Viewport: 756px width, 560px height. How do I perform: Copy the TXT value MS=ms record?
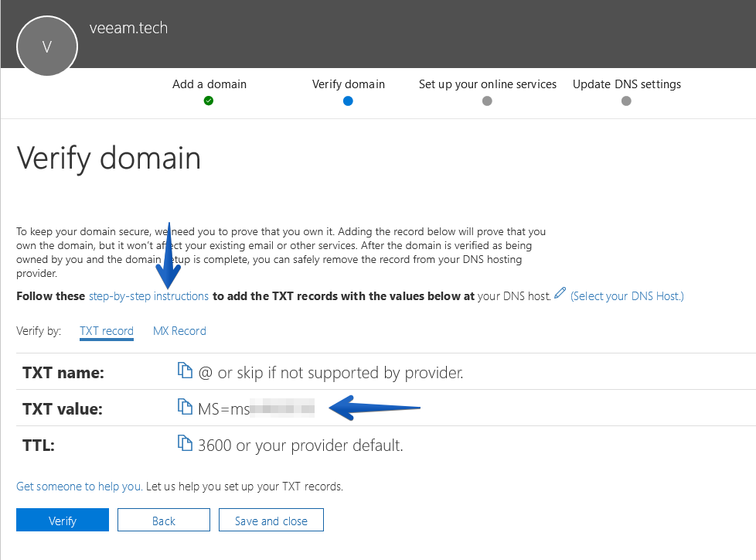point(185,406)
